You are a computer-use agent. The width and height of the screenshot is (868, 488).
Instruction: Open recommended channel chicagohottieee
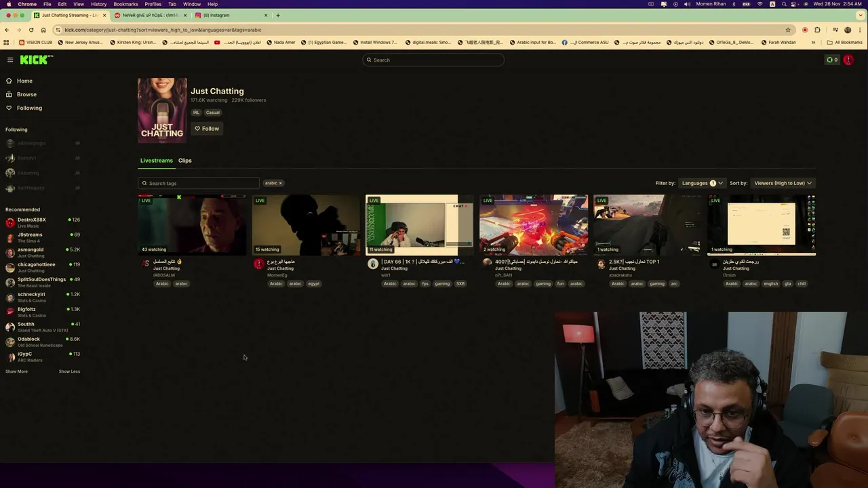coord(43,267)
